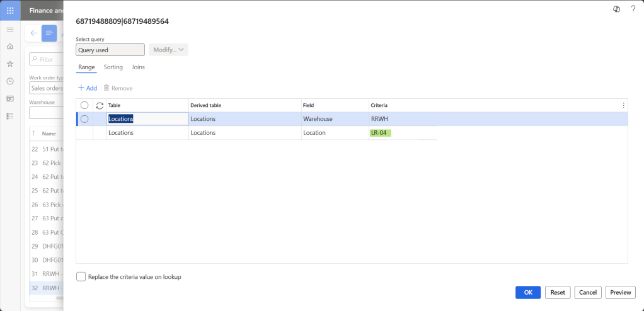
Task: Switch to the Joins tab
Action: coord(138,67)
